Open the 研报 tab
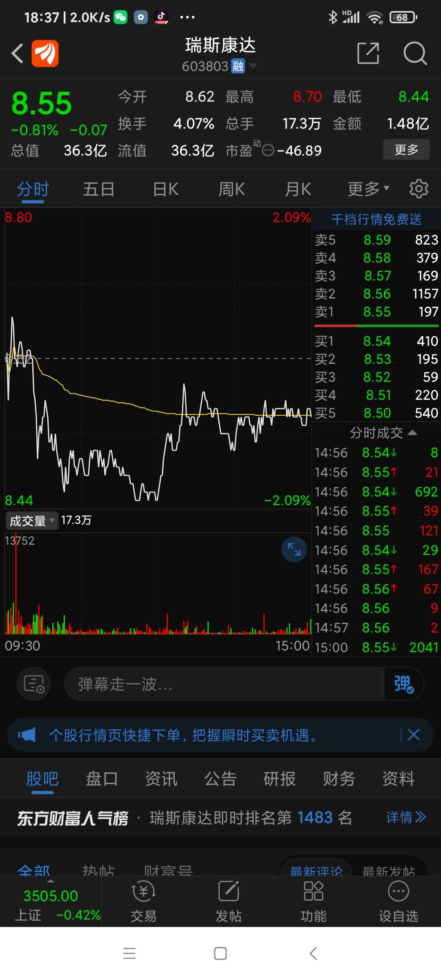 [x=280, y=778]
